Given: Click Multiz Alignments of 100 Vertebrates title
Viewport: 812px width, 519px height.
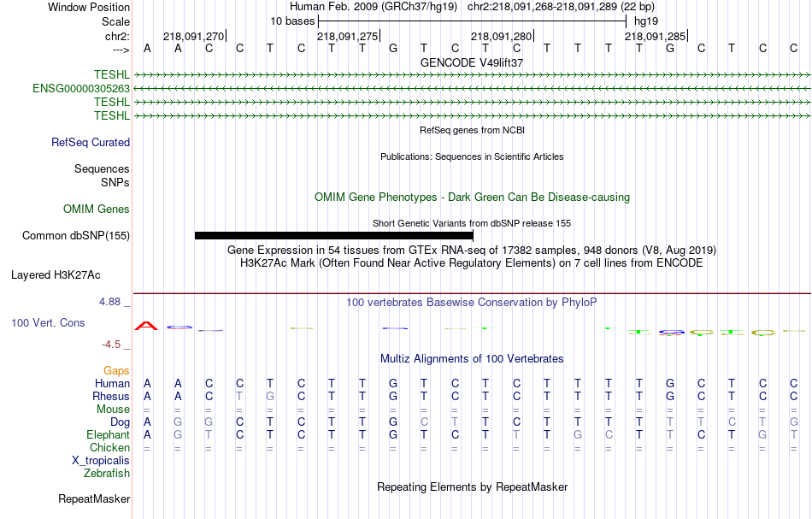Looking at the screenshot, I should pos(472,359).
